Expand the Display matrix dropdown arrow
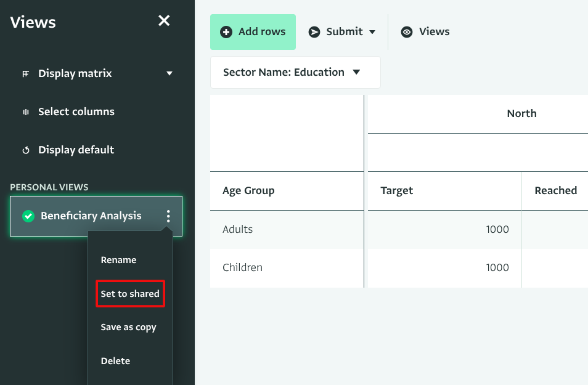588x385 pixels. tap(169, 74)
